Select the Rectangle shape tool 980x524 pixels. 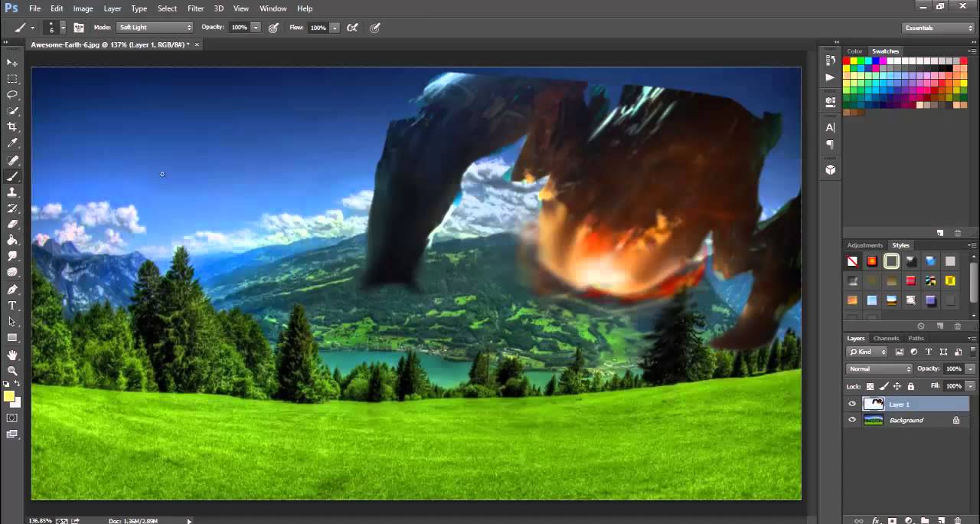click(x=12, y=338)
